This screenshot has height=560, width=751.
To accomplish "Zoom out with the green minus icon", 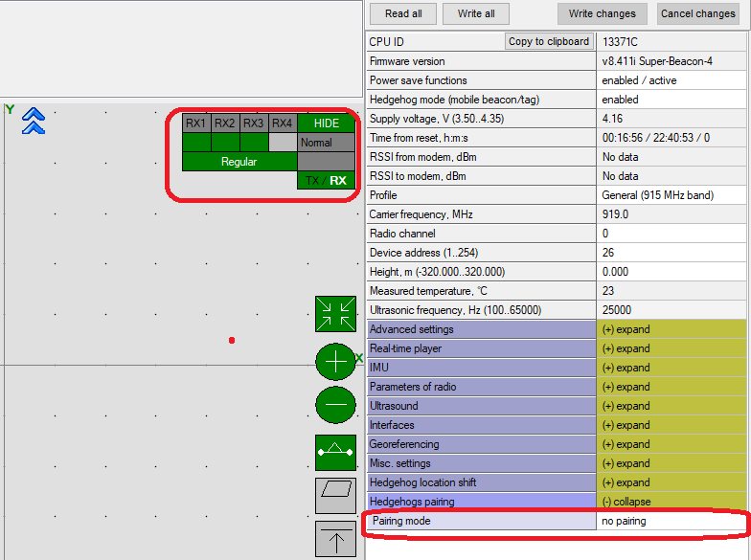I will click(x=335, y=405).
